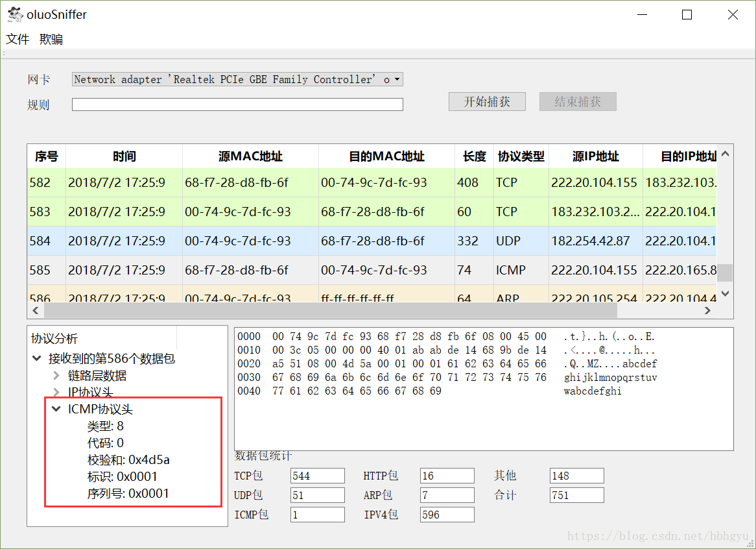Viewport: 756px width, 549px height.
Task: Open the 欺骗 menu
Action: [51, 39]
